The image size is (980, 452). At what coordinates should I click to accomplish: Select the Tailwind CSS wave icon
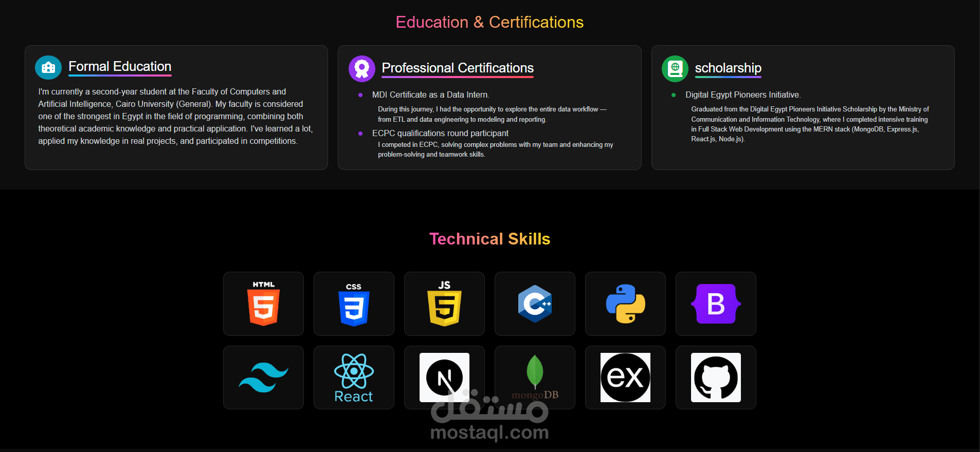pos(263,378)
